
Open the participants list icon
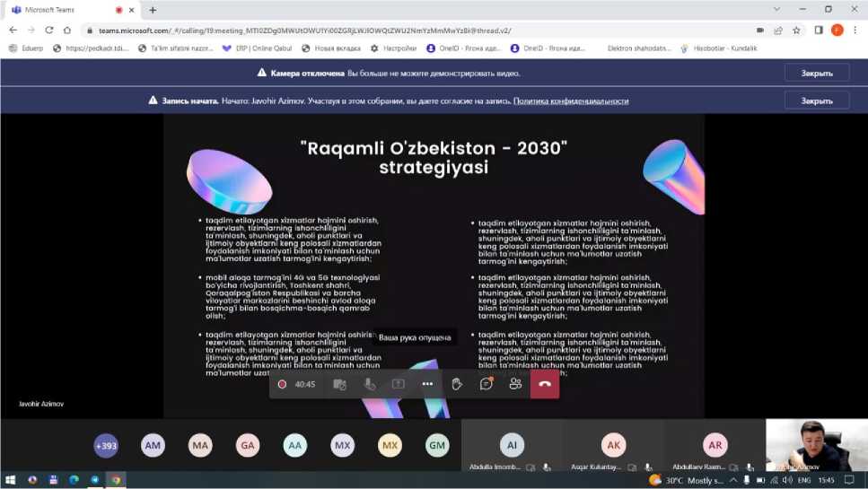[x=515, y=384]
